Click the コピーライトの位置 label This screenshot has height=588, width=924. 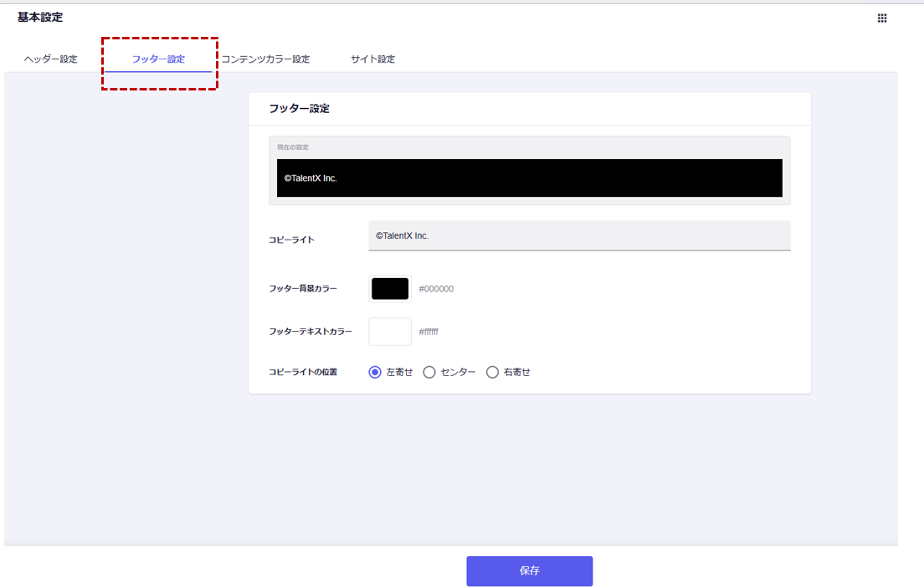[x=303, y=372]
